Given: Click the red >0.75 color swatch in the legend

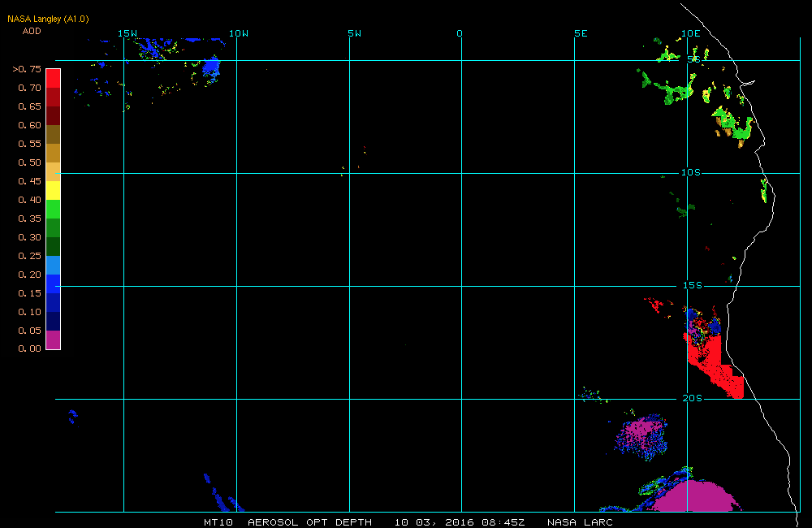Looking at the screenshot, I should click(54, 78).
